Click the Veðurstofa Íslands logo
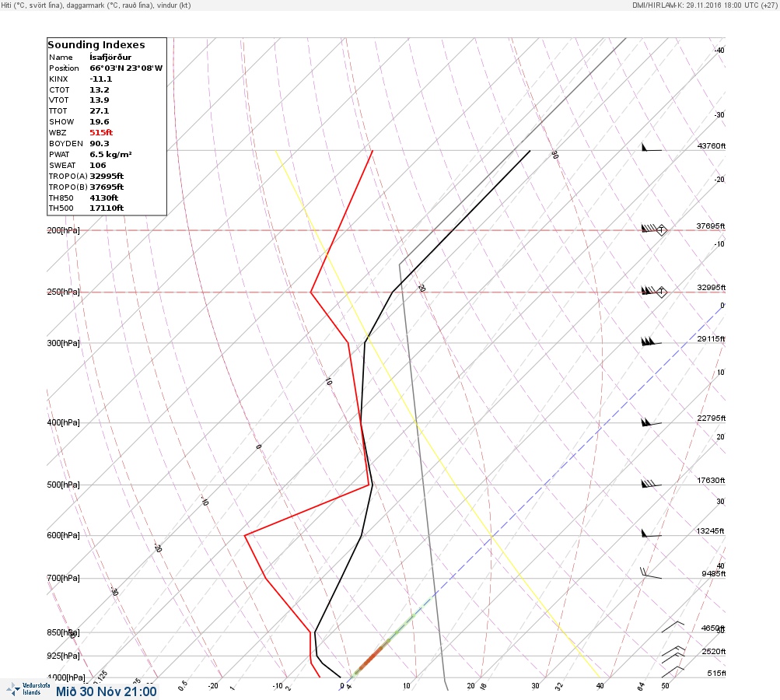Screen dimensions: 780x700 tap(28, 689)
